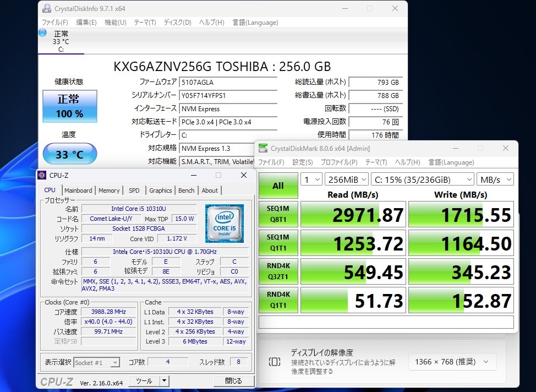This screenshot has height=392, width=536.
Task: Click the CrystalDiskInfo title bar icon
Action: coord(46,9)
